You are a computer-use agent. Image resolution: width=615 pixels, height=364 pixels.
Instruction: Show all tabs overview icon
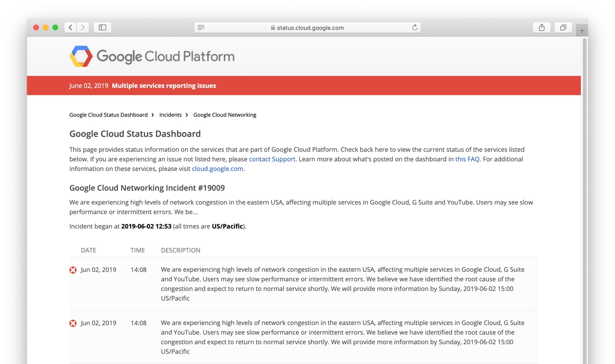click(x=563, y=28)
